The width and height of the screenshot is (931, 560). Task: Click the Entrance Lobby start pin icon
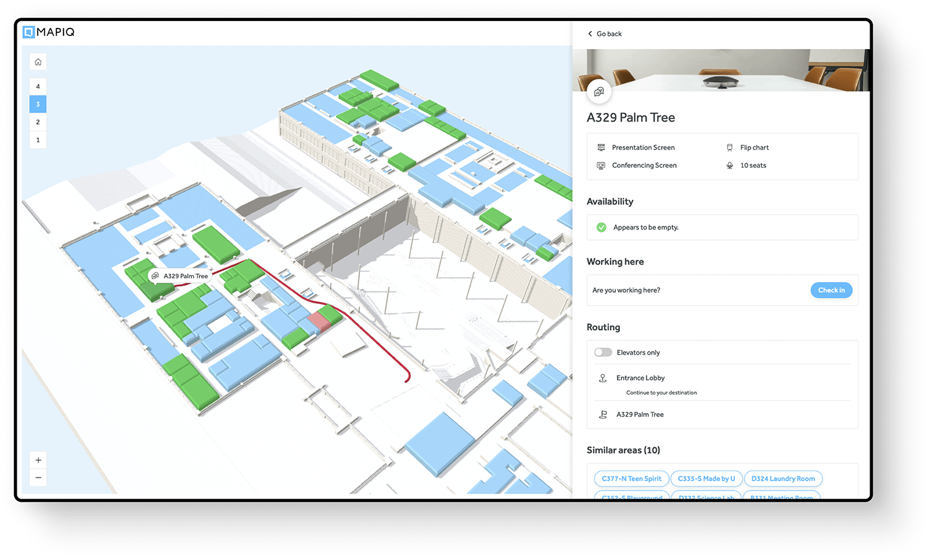click(602, 378)
